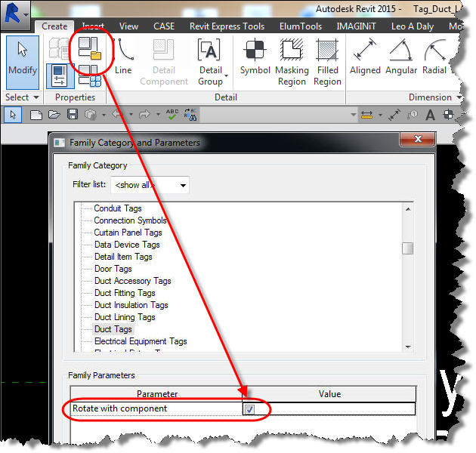
Task: Select Connection Symbols in category list
Action: click(130, 220)
